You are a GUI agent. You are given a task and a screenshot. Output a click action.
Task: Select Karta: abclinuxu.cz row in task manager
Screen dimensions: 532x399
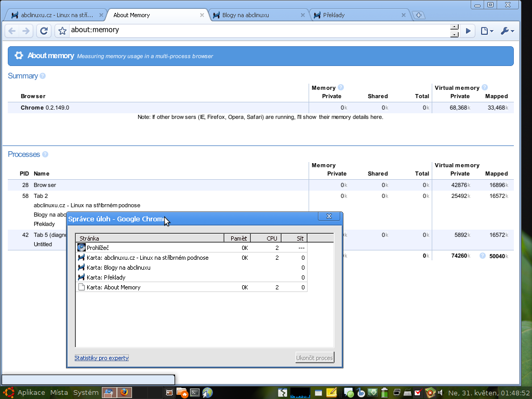tap(192, 258)
